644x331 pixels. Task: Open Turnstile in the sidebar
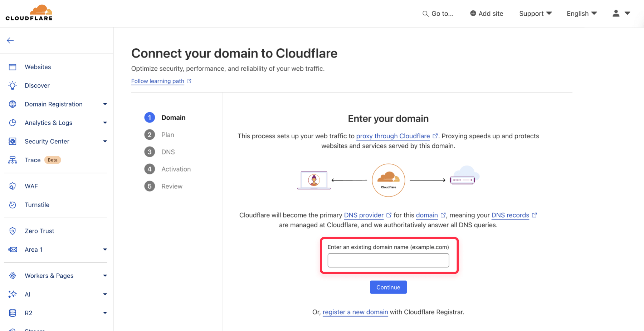[x=37, y=205]
